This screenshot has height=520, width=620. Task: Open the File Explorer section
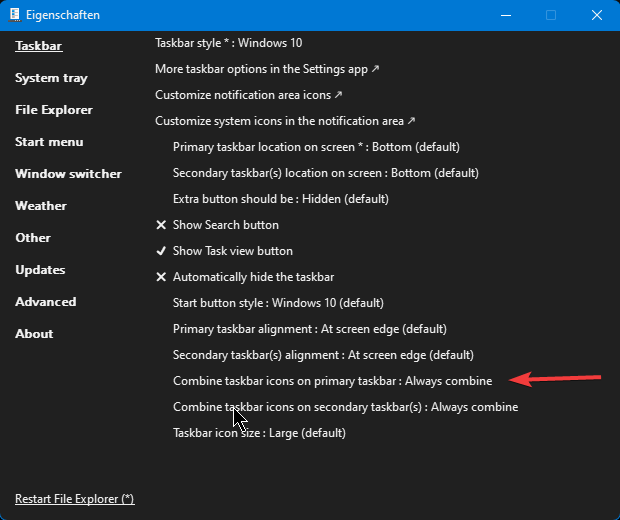54,110
